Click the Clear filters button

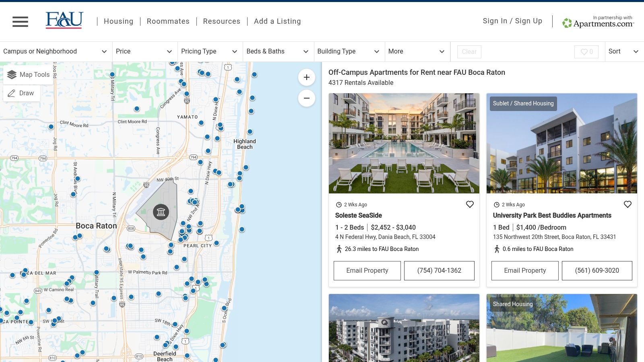pyautogui.click(x=469, y=51)
